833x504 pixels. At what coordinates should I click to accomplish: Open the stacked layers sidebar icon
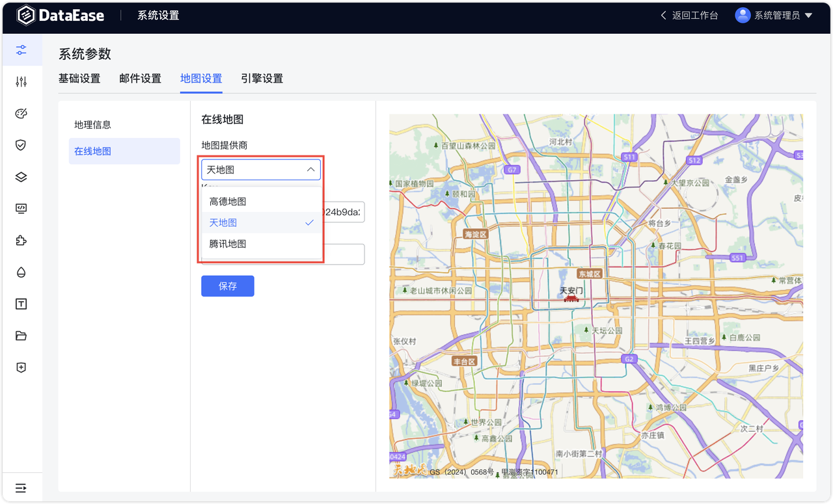coord(21,177)
